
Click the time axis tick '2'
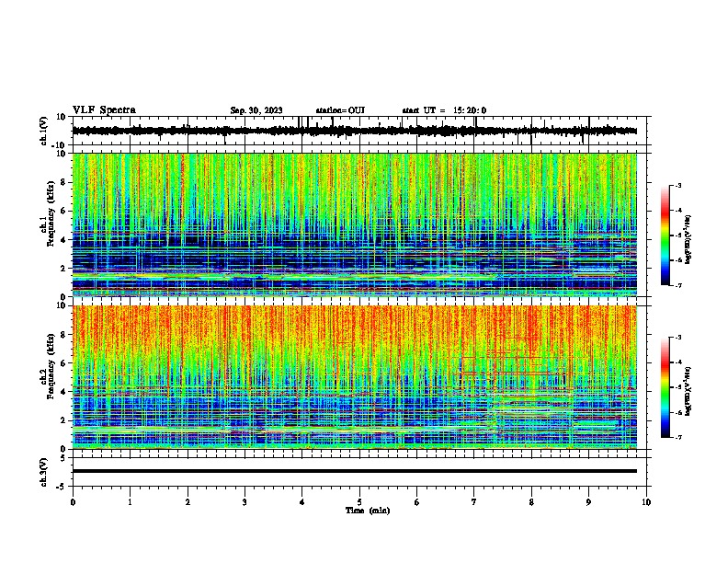[x=188, y=502]
